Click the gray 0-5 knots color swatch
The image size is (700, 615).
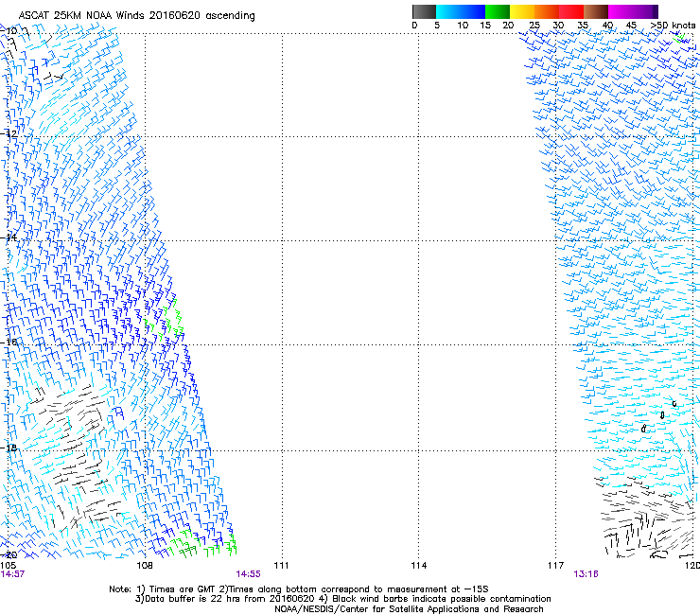(x=424, y=11)
